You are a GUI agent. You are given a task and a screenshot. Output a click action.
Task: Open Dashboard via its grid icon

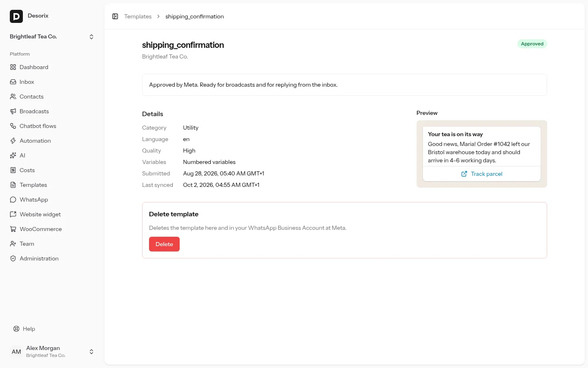click(13, 67)
